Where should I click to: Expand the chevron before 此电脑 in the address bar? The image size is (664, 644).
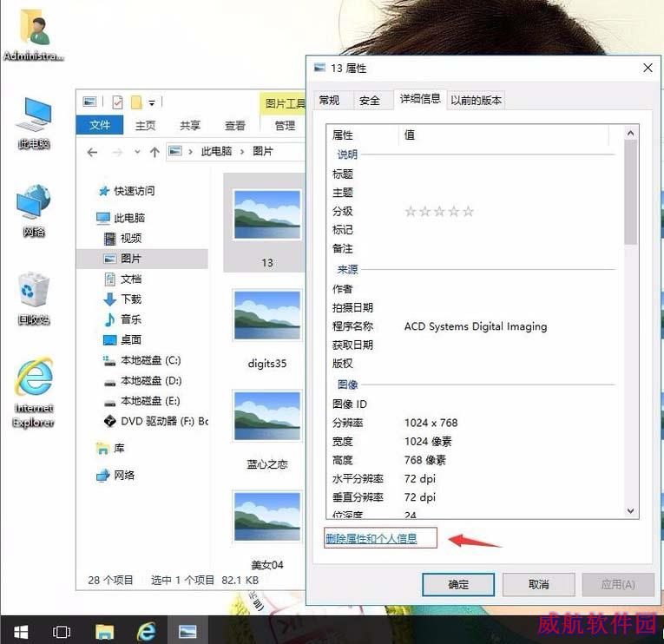[191, 152]
